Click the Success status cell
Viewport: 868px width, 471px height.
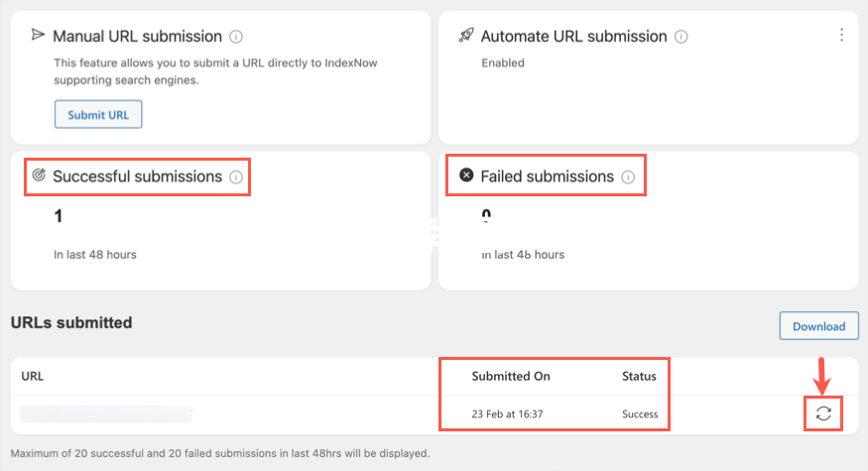[640, 414]
